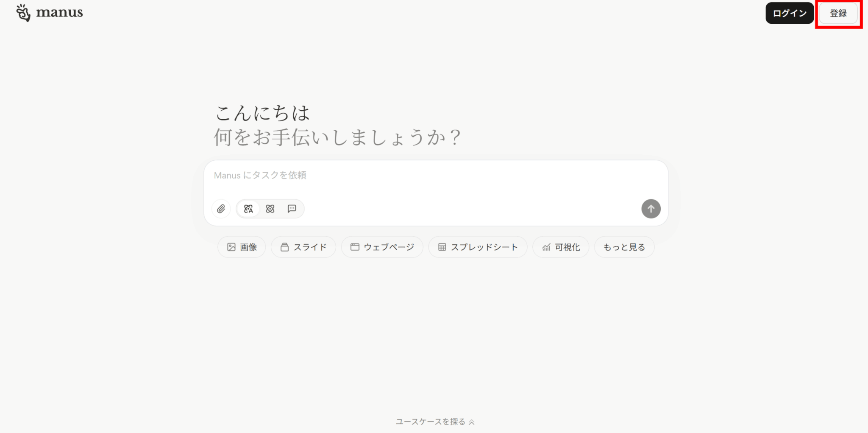Focus the Manus task input field

click(x=436, y=178)
